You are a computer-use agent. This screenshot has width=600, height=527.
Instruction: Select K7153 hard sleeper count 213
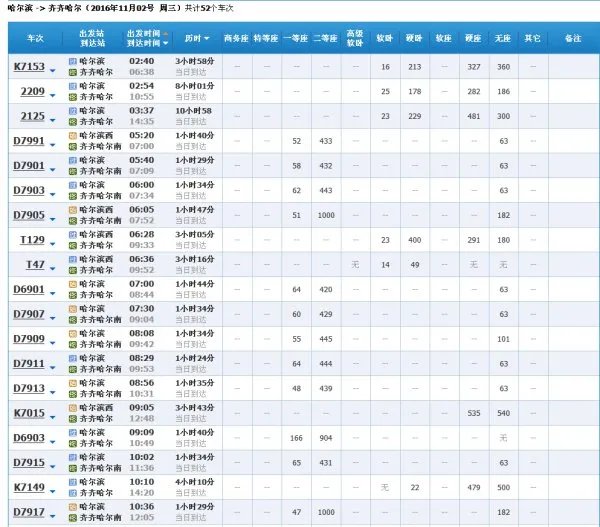pyautogui.click(x=415, y=67)
